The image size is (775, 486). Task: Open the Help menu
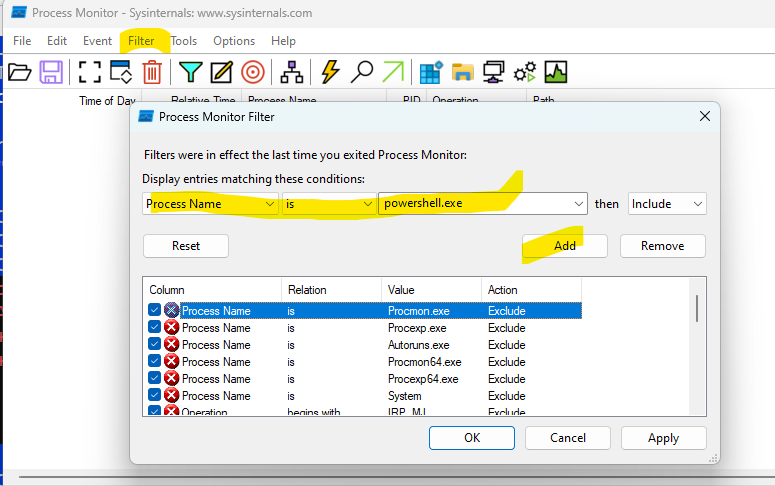pyautogui.click(x=283, y=41)
